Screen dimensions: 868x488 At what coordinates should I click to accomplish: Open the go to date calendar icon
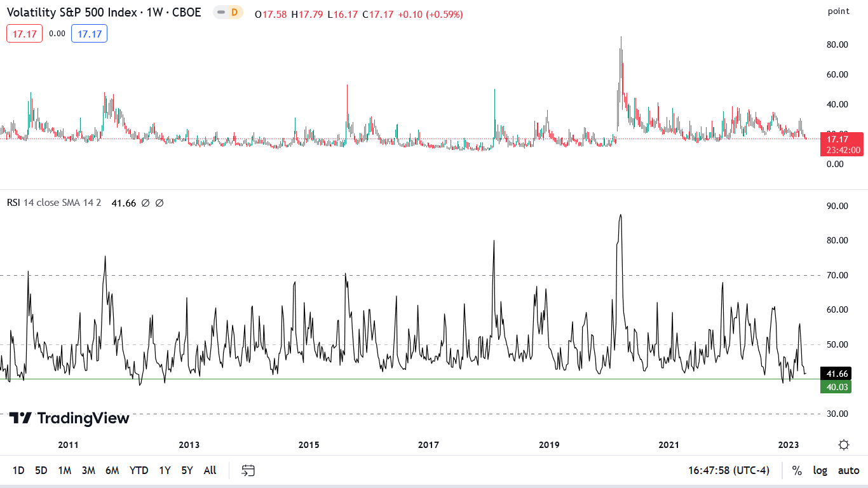pyautogui.click(x=248, y=470)
